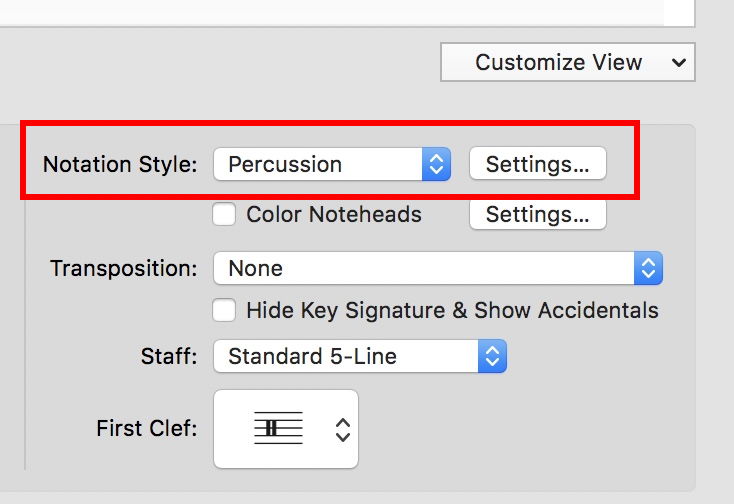The height and width of the screenshot is (504, 734).
Task: Click the "Notation Style:" label
Action: point(120,165)
